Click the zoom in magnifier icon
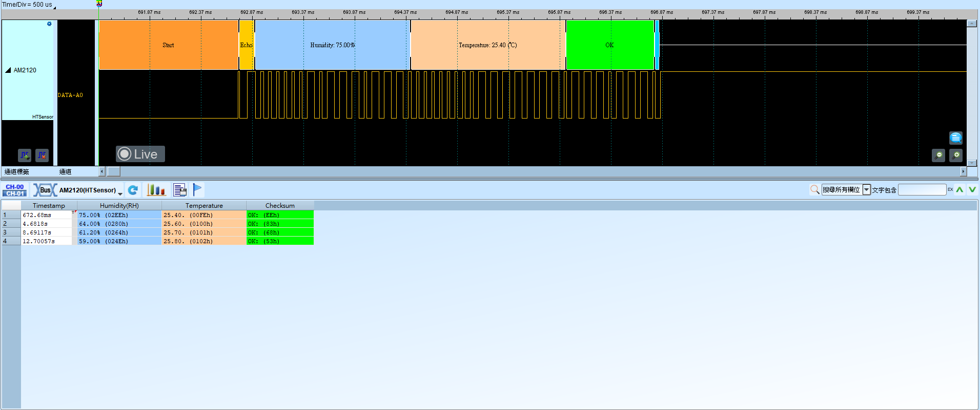980x410 pixels. [956, 155]
